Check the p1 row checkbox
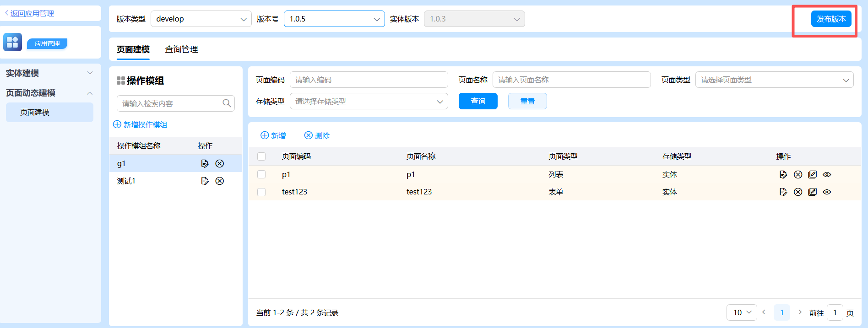868x328 pixels. (261, 174)
